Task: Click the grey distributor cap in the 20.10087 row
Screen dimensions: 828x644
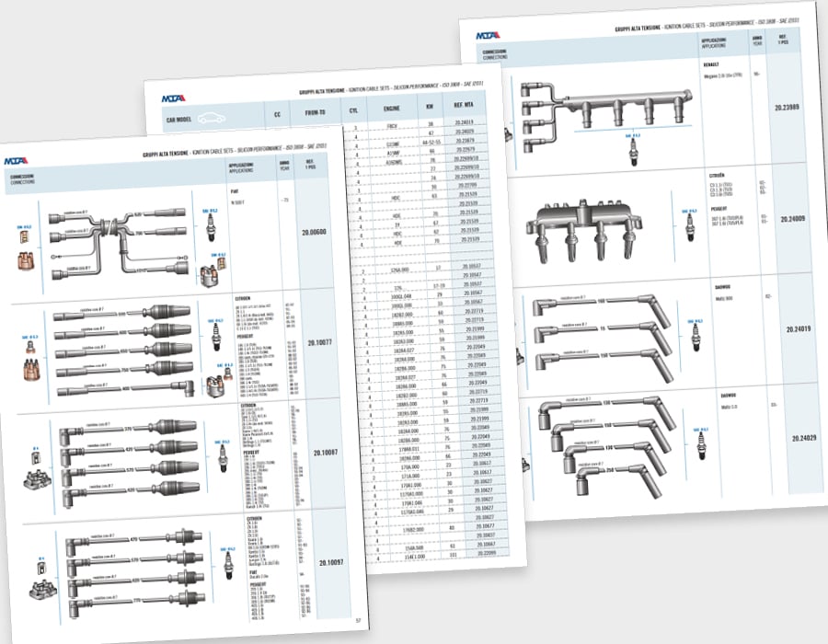Action: 37,478
